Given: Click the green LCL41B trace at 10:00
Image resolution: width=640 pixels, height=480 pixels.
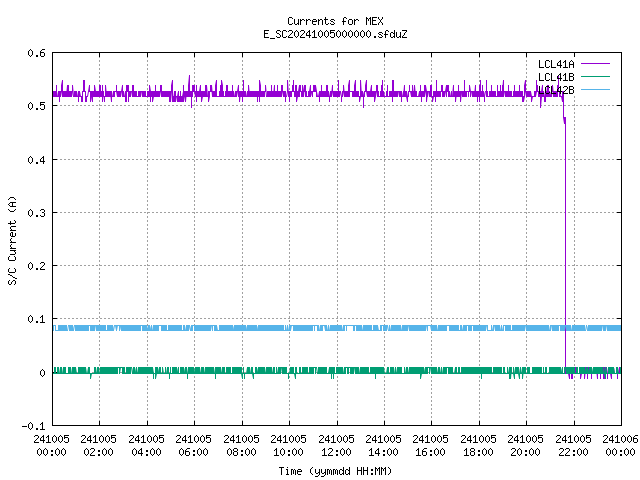Looking at the screenshot, I should (290, 371).
